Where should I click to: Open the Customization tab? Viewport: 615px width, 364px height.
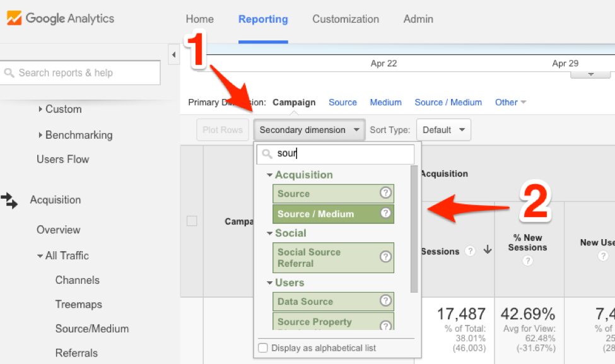pos(345,19)
